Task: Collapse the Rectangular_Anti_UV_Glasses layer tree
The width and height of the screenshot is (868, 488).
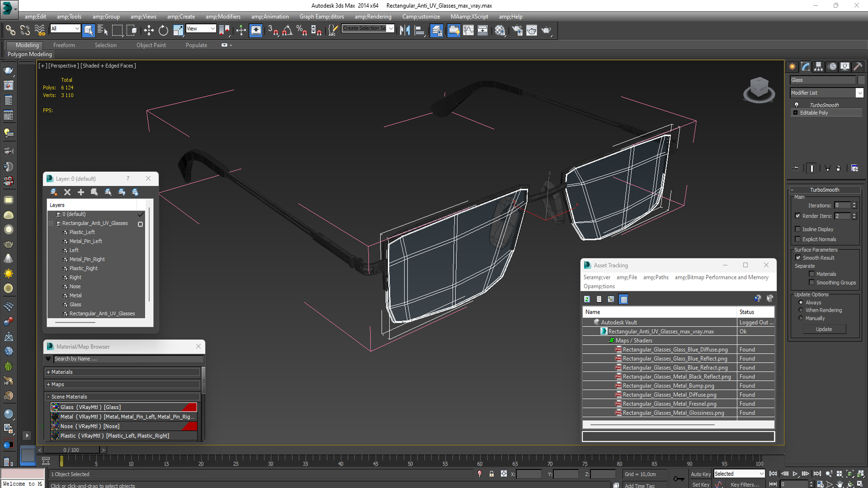Action: point(51,223)
